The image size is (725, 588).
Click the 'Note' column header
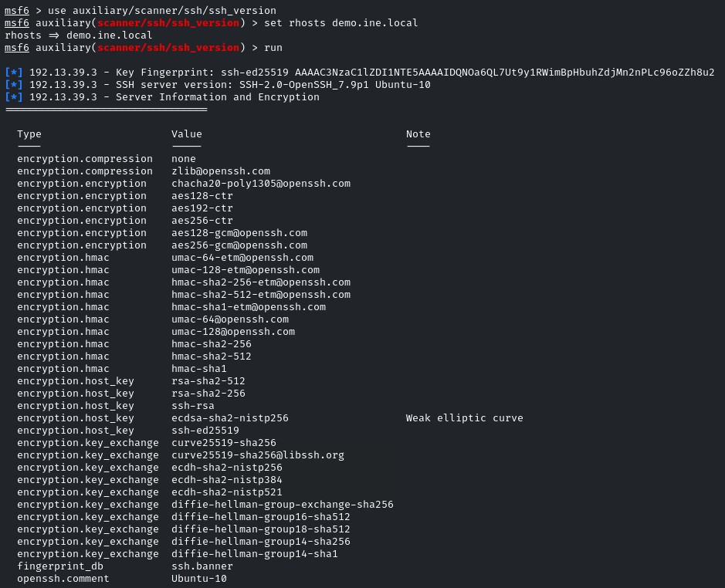pyautogui.click(x=418, y=134)
